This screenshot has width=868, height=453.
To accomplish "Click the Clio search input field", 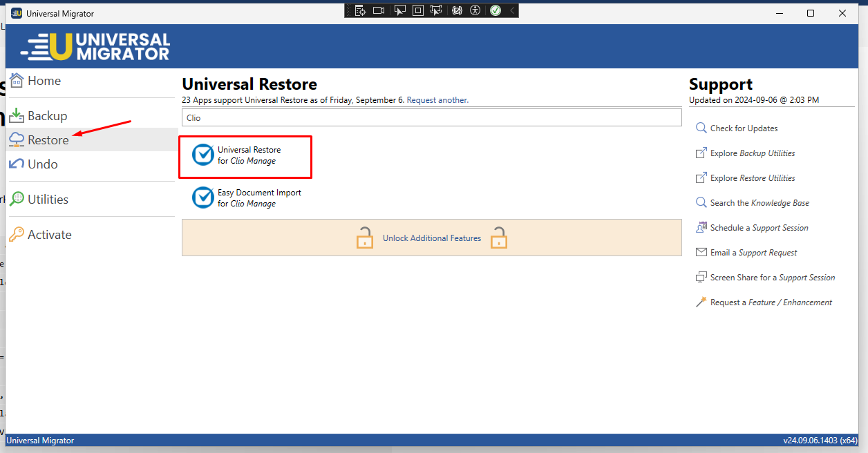I will coord(432,117).
